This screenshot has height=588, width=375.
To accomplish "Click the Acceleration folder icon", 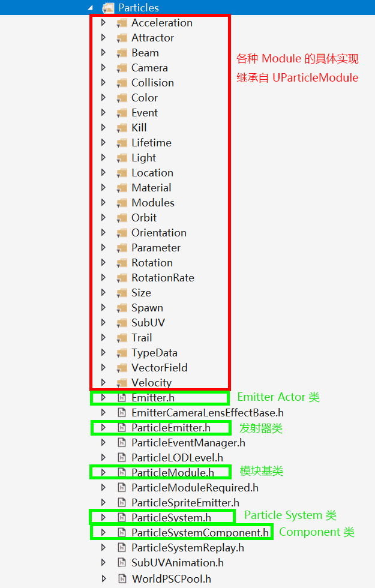I will (122, 23).
